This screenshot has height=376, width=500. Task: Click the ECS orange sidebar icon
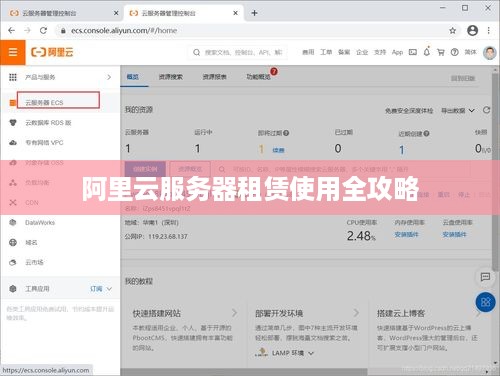[12, 103]
